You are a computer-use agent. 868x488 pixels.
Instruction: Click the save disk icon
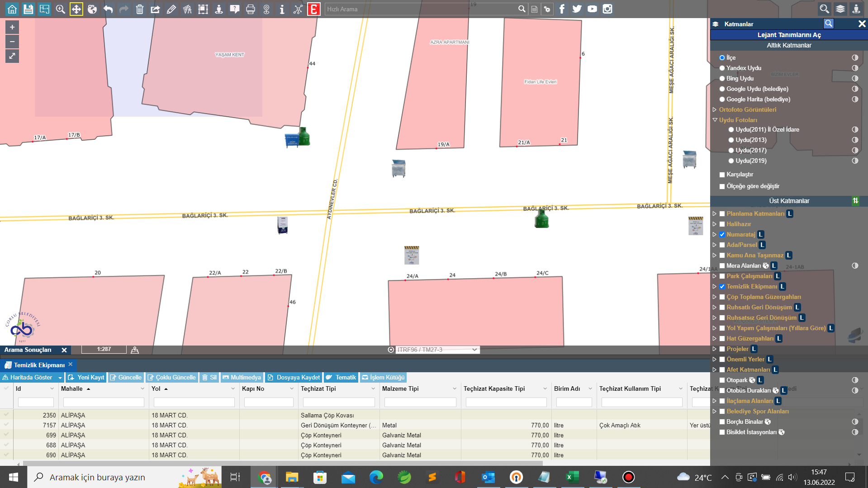[28, 9]
